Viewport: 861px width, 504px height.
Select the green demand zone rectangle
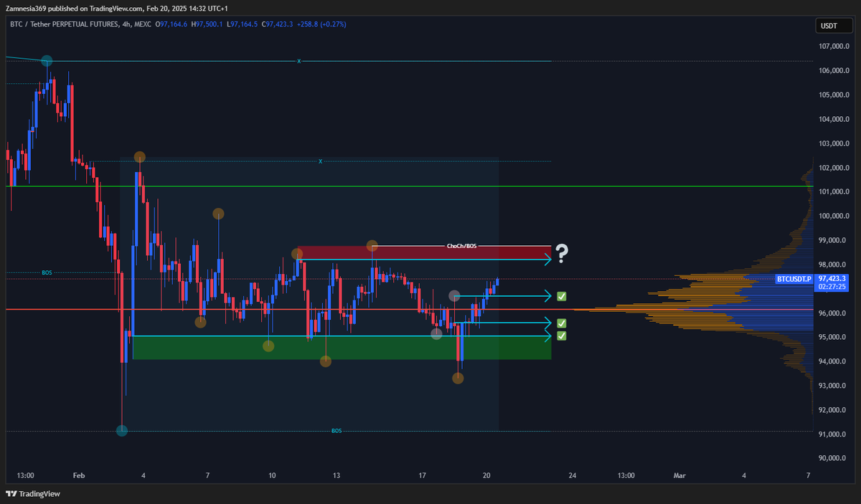click(342, 348)
